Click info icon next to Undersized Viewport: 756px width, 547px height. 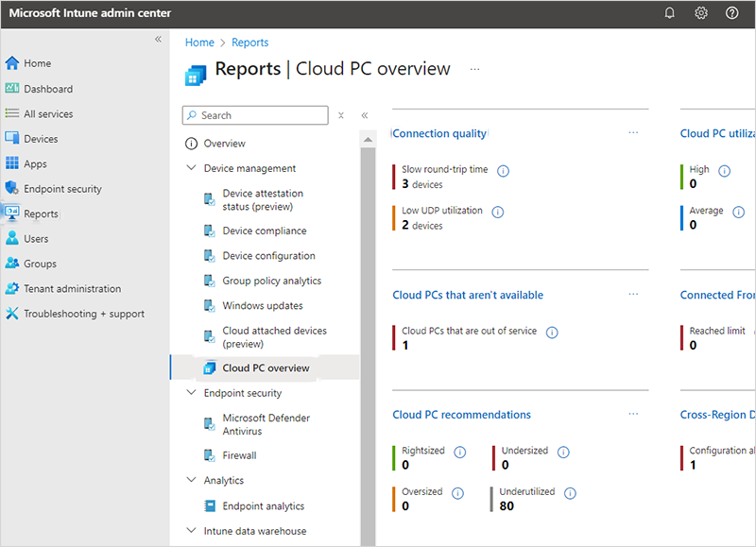click(563, 453)
